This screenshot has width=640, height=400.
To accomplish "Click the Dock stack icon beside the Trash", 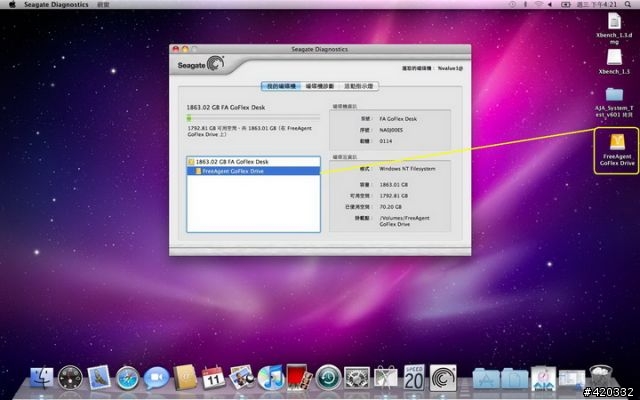I will (x=572, y=378).
